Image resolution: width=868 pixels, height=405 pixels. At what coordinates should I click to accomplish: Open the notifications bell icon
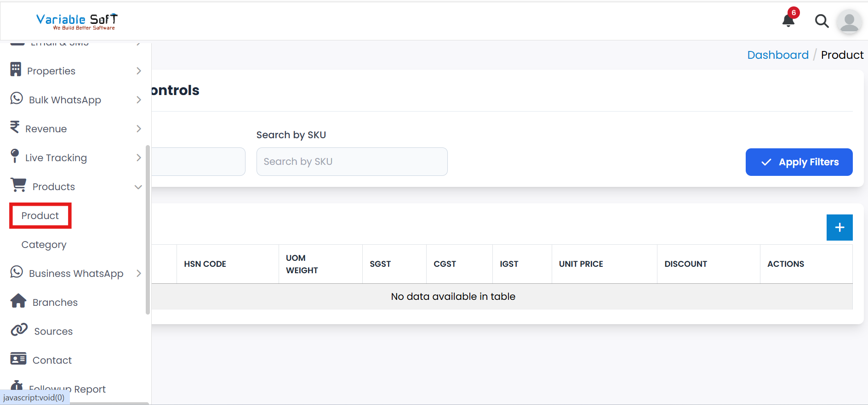click(788, 20)
